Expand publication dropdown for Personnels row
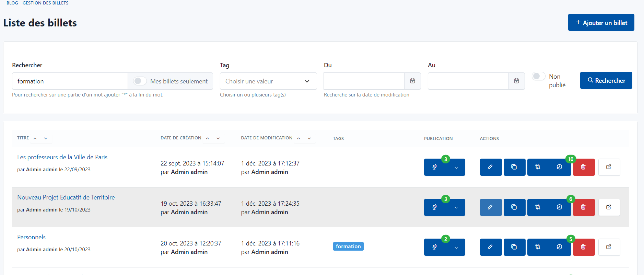Viewport: 644px width, 275px height. click(456, 248)
